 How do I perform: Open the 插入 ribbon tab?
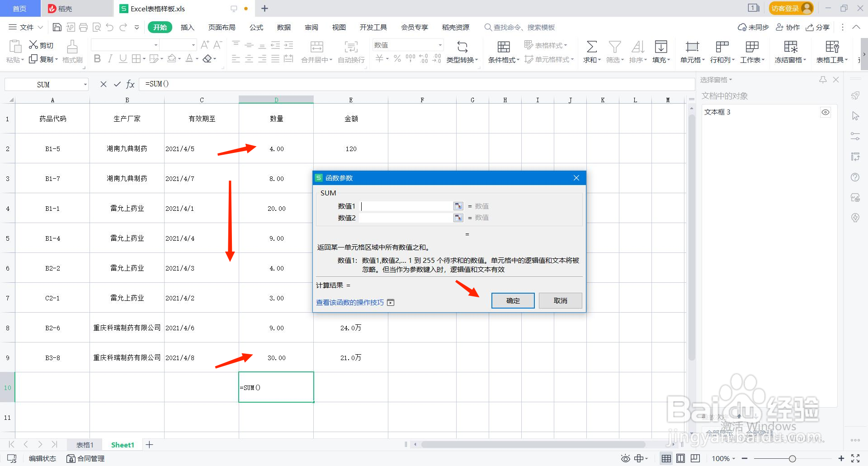tap(187, 27)
